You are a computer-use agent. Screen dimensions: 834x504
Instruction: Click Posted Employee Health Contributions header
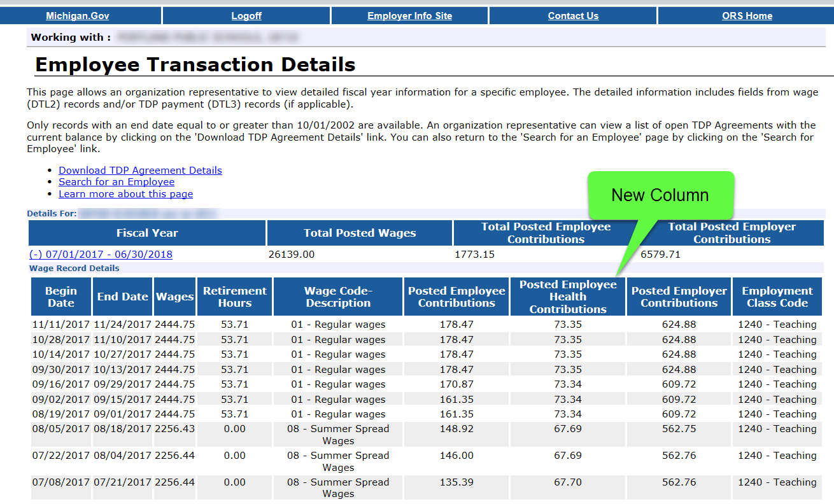tap(568, 297)
